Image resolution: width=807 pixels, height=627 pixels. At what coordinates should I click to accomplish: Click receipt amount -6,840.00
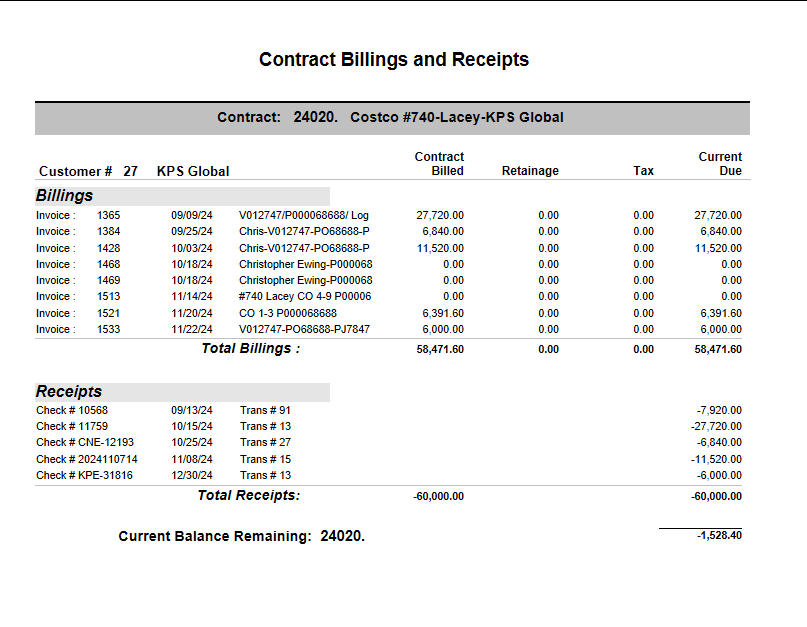[720, 442]
